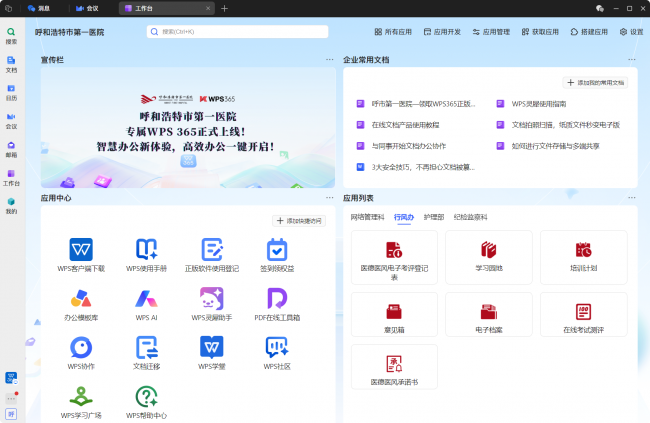
Task: Expand 宣传栏 more options ellipsis
Action: [x=329, y=60]
